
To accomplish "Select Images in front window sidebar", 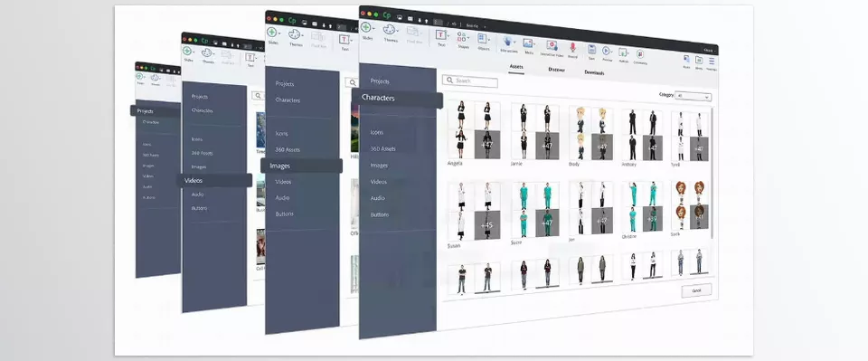I will [379, 166].
